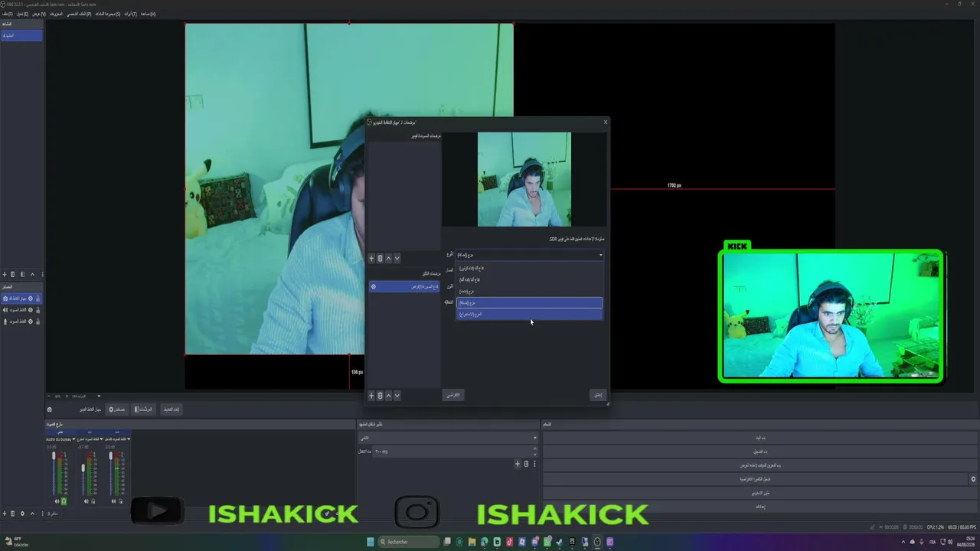Delete a filter from the audio/video filters list
This screenshot has height=551, width=980.
pyautogui.click(x=380, y=258)
